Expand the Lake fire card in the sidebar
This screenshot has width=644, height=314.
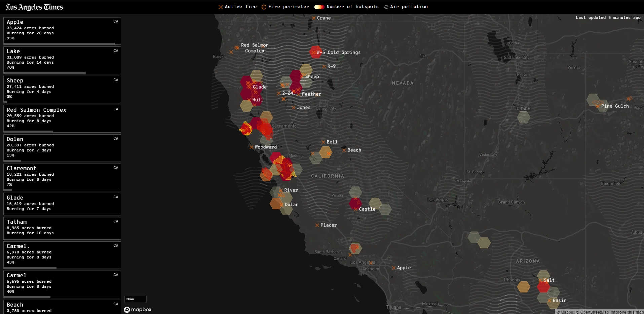(62, 60)
